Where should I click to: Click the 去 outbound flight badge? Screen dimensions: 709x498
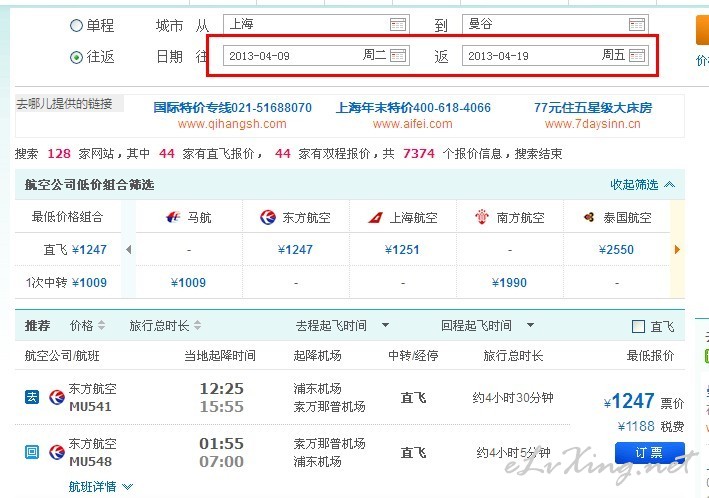click(x=32, y=397)
